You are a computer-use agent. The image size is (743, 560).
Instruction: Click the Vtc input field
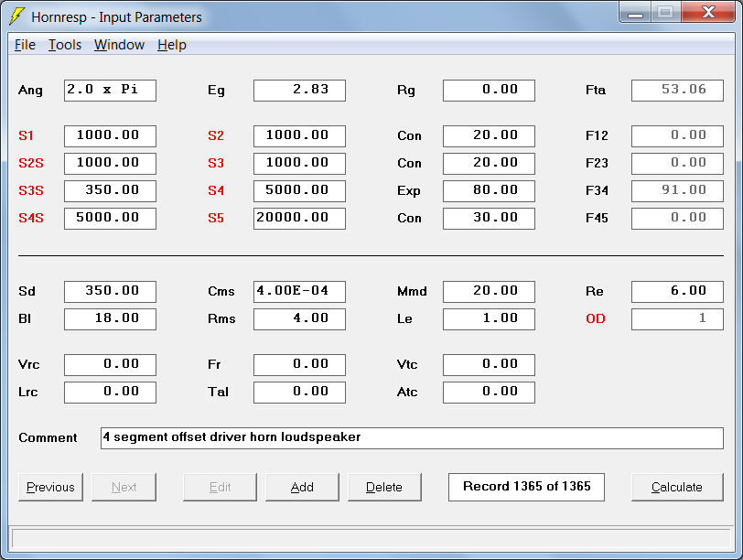(489, 365)
